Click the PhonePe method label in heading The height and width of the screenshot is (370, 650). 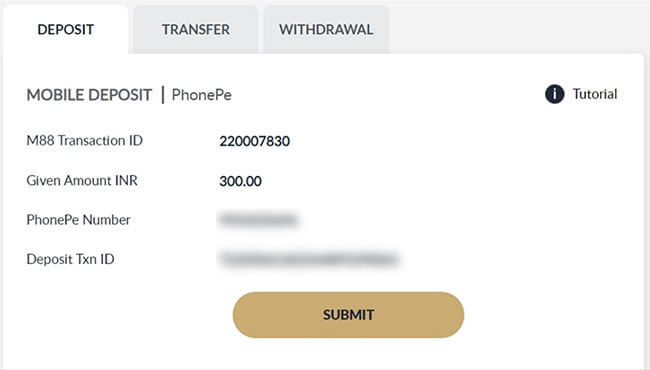point(201,95)
